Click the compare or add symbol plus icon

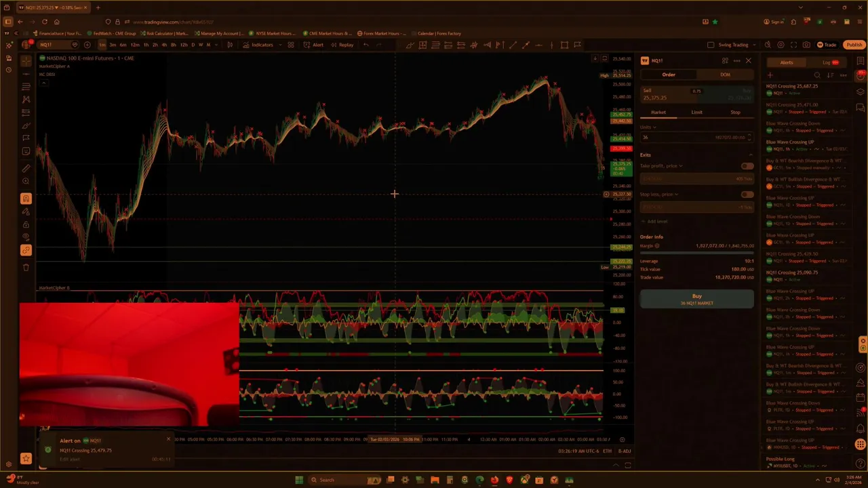[87, 45]
